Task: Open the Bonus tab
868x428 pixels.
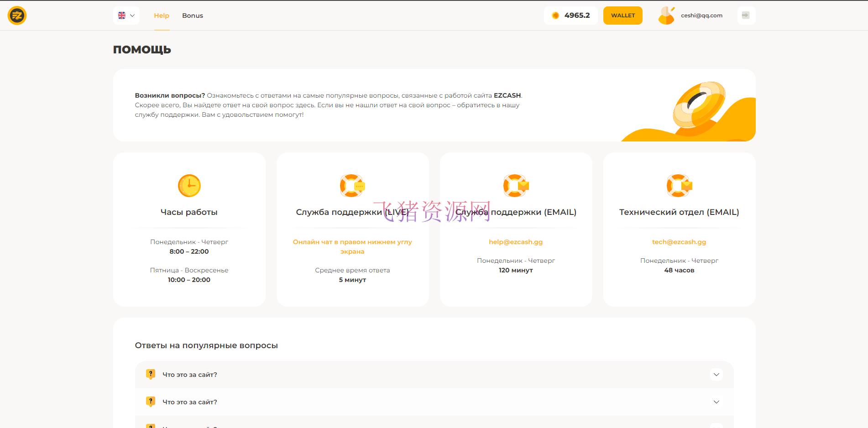Action: click(x=193, y=16)
